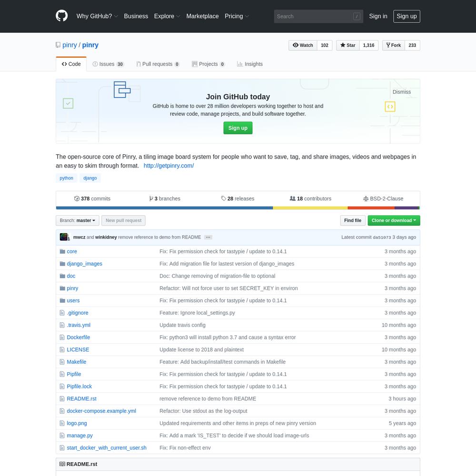Select the django topic tag
The height and width of the screenshot is (476, 476).
click(90, 178)
